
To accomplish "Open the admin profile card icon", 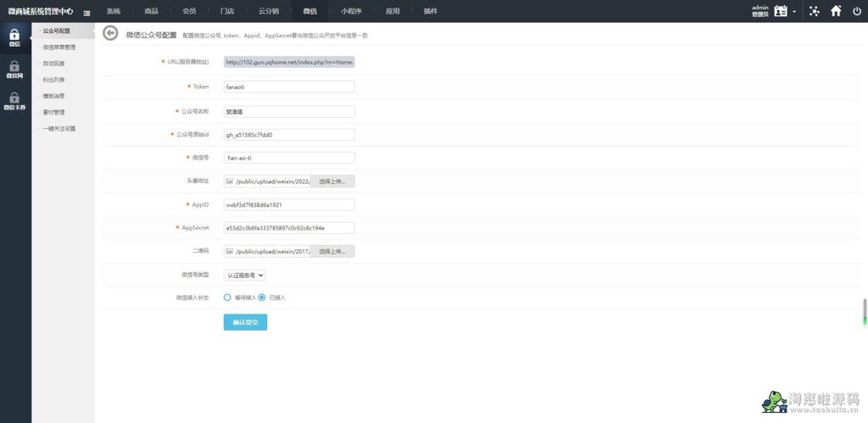I will tap(781, 11).
